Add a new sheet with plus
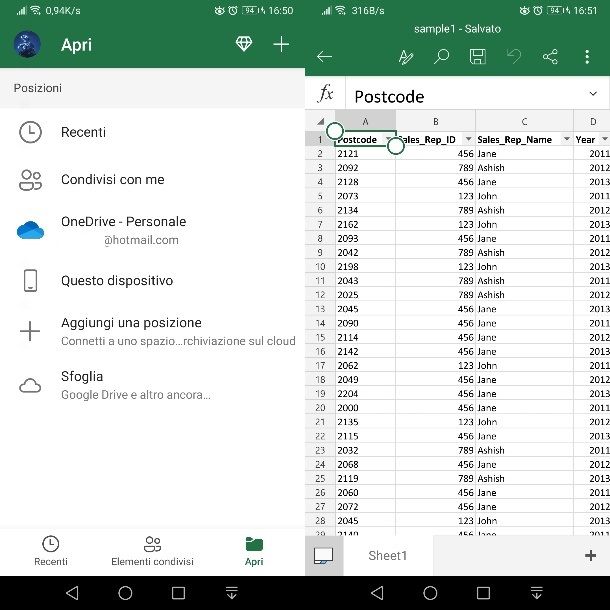This screenshot has width=610, height=610. coord(590,556)
